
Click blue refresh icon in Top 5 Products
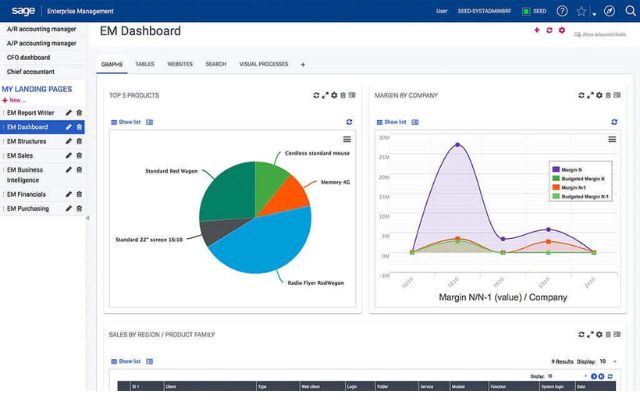click(349, 122)
